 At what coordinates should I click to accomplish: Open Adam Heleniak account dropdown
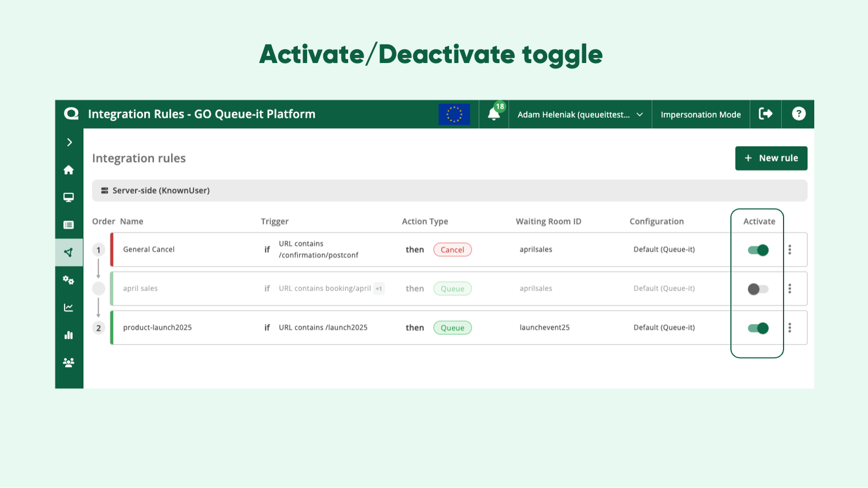pos(580,115)
